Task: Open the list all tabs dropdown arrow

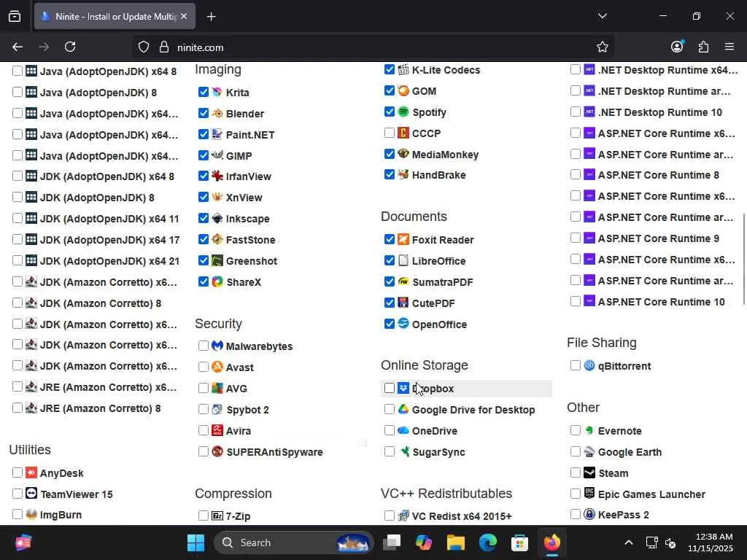Action: click(x=602, y=16)
